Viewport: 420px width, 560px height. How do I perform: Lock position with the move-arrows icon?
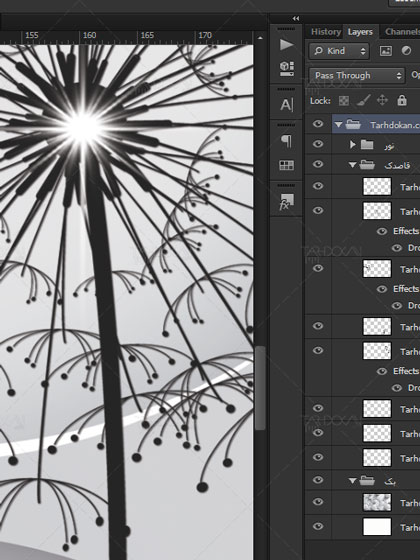click(x=382, y=100)
